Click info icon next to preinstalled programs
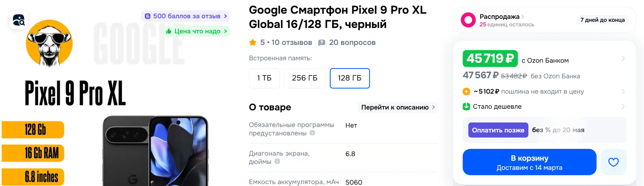Screen dimensions: 644x186 (312, 133)
